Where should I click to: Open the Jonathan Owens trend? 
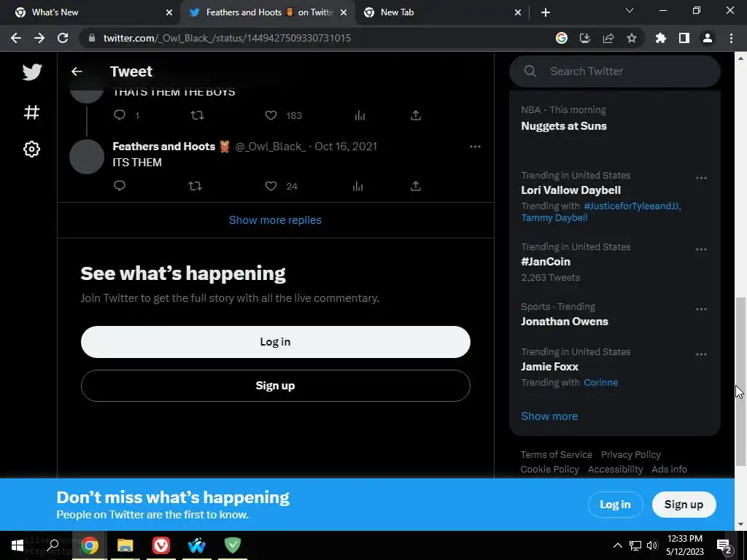[565, 322]
